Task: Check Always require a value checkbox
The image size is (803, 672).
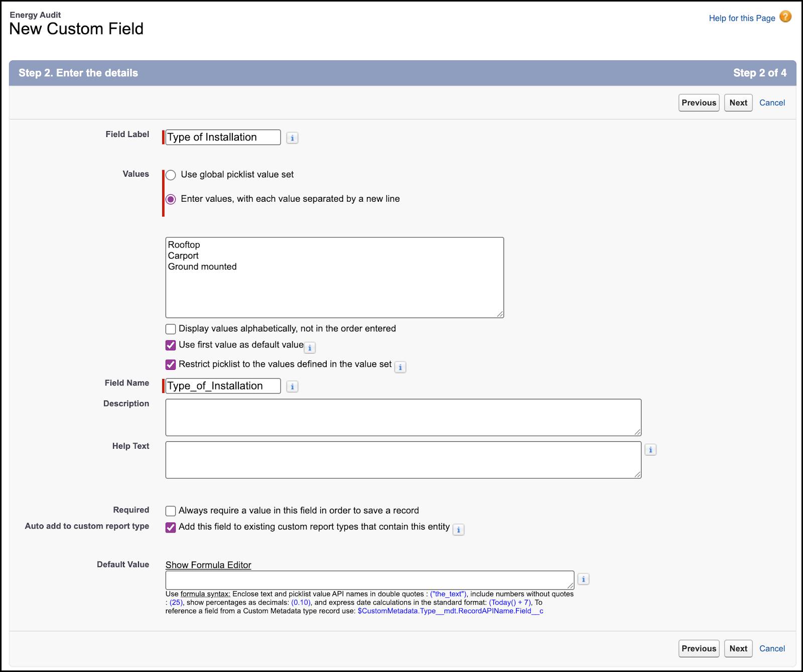Action: coord(171,511)
